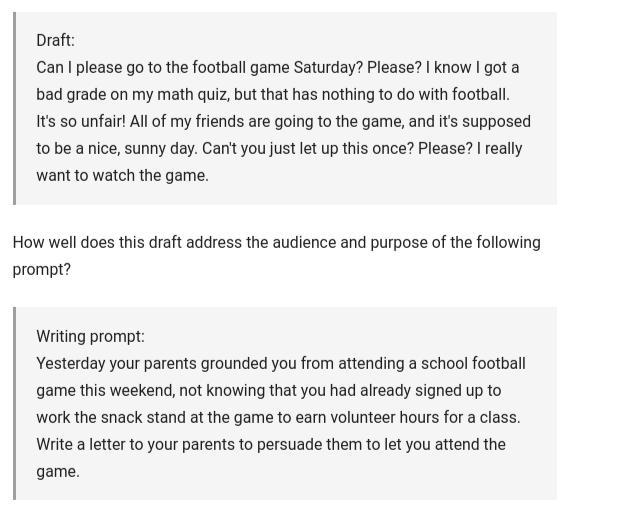This screenshot has width=621, height=512.
Task: Click the line "want to watch the game."
Action: point(122,175)
